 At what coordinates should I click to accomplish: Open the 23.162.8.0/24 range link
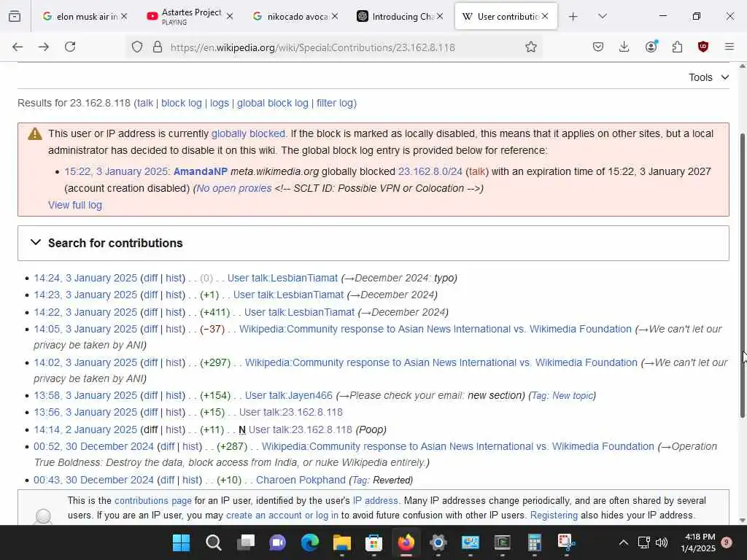[x=430, y=171]
